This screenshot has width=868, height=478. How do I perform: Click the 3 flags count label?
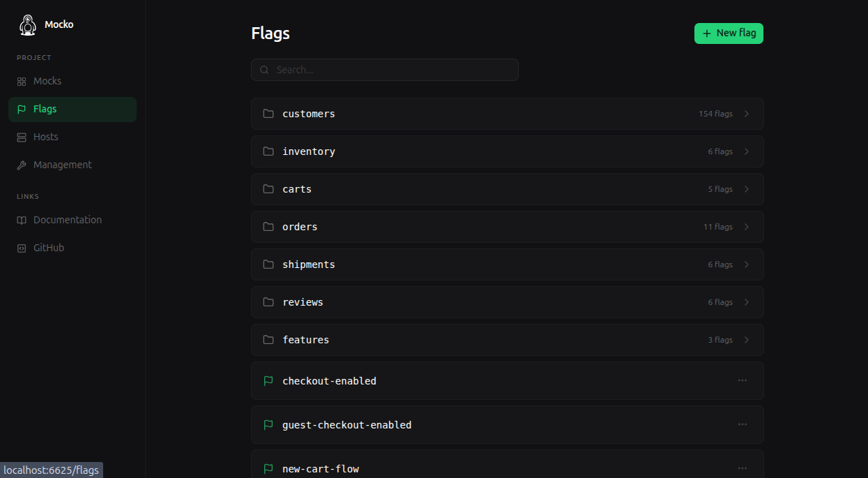720,340
